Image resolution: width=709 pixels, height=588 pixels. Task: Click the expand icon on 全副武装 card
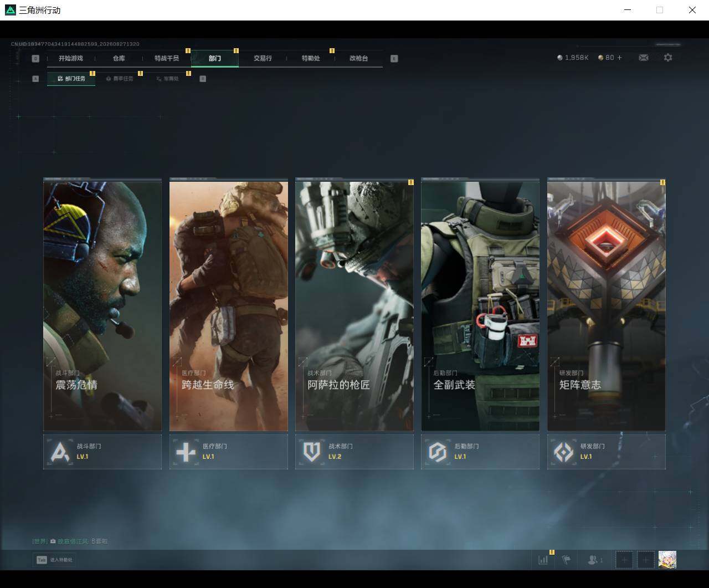click(x=429, y=362)
